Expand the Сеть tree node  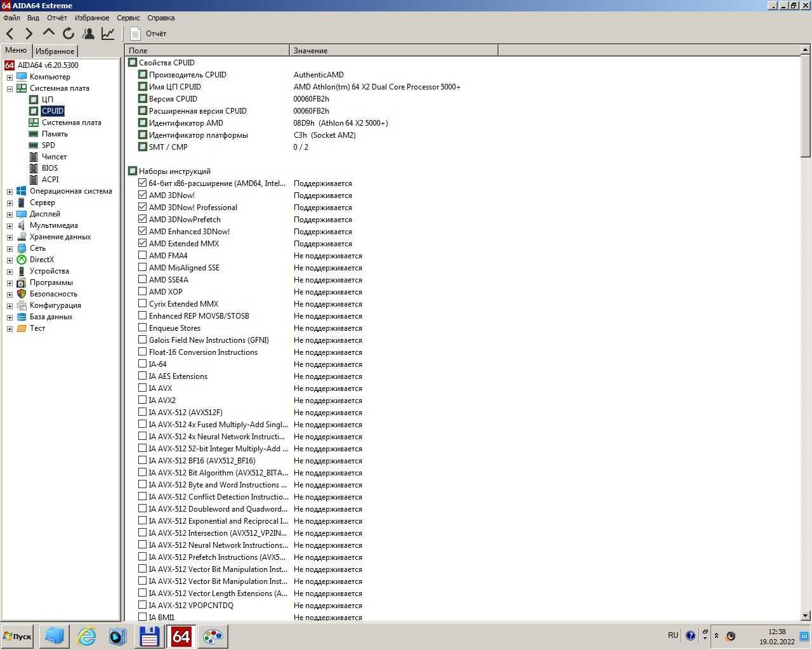[10, 249]
